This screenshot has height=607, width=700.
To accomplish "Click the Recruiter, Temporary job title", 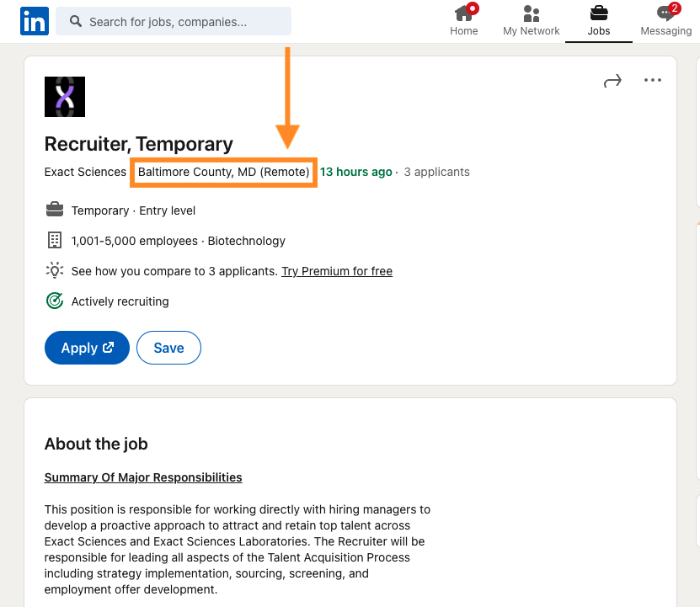I will point(138,144).
